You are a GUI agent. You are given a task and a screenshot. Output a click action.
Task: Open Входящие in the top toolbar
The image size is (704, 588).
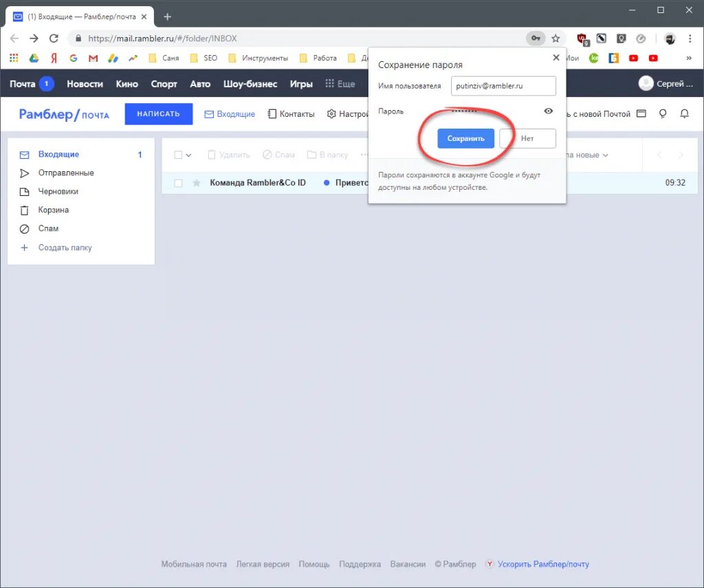pos(230,114)
